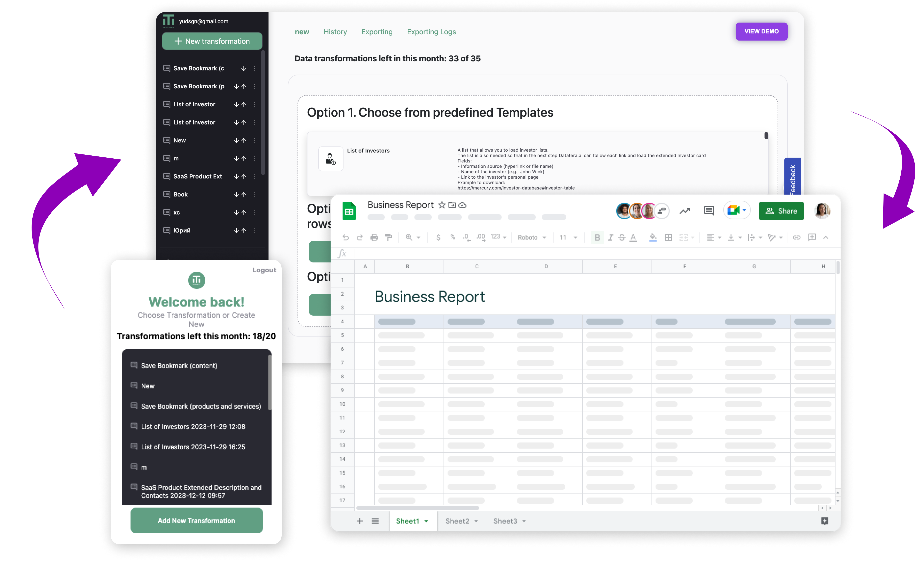
Task: Click the Insert link icon
Action: [797, 237]
